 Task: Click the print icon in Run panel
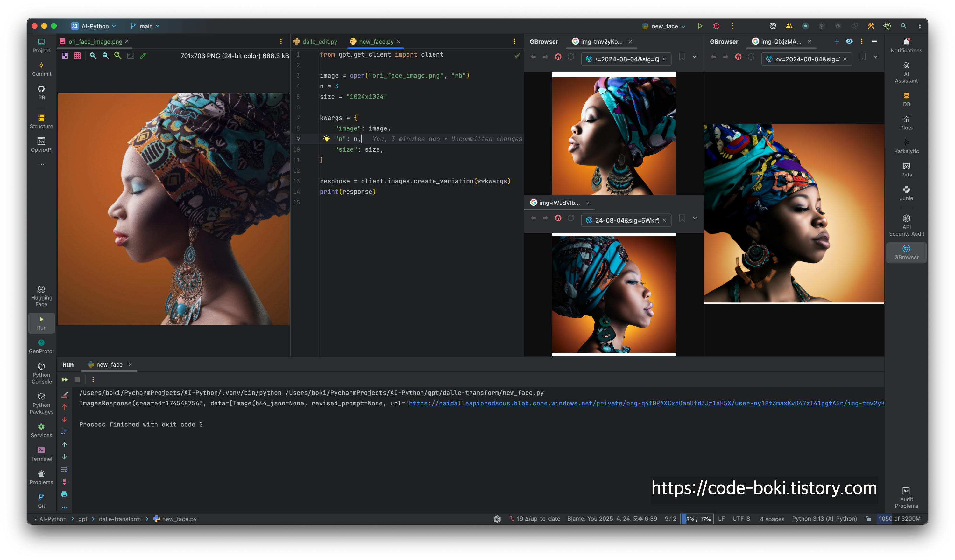64,494
